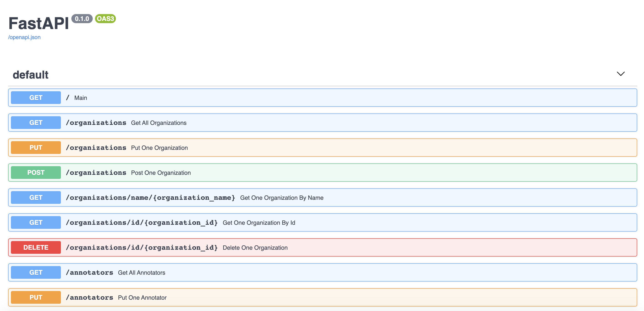Open /organizations/id/{organization_id} path in DELETE row

click(142, 247)
